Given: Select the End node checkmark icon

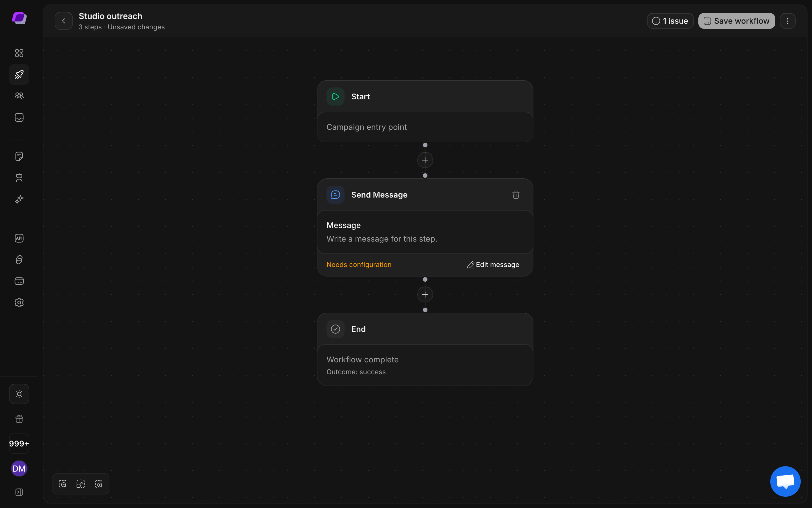Looking at the screenshot, I should 336,329.
